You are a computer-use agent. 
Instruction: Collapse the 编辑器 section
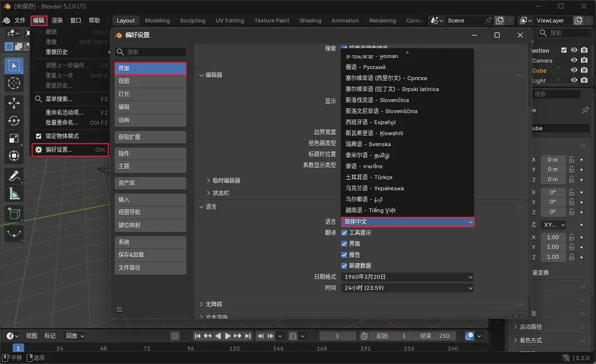[x=201, y=75]
